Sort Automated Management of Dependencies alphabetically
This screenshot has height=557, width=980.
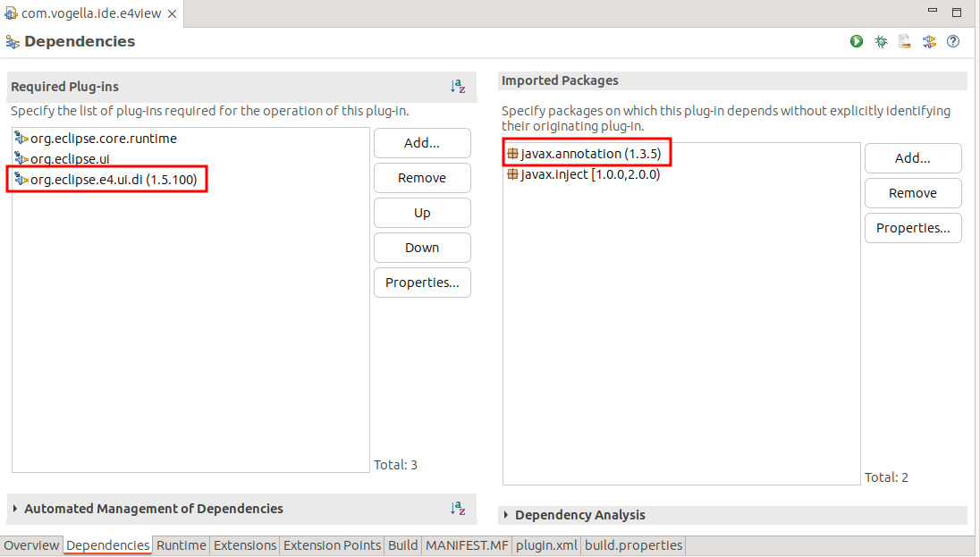458,508
